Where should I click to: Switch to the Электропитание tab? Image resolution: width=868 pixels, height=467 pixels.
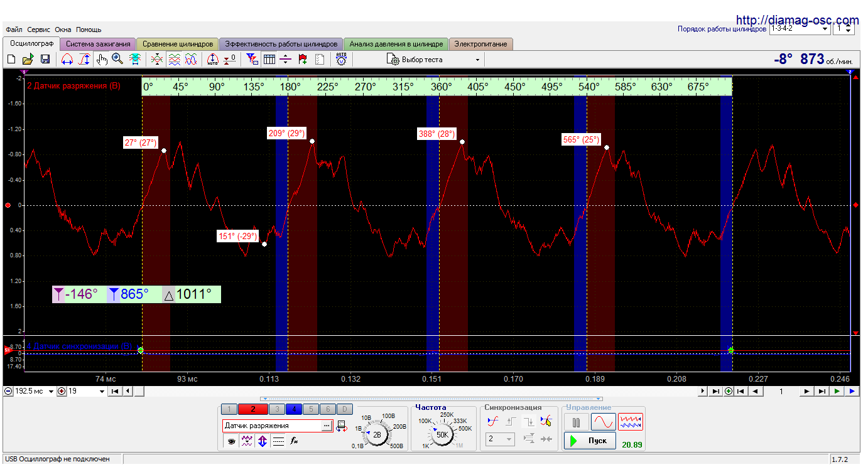[x=481, y=44]
